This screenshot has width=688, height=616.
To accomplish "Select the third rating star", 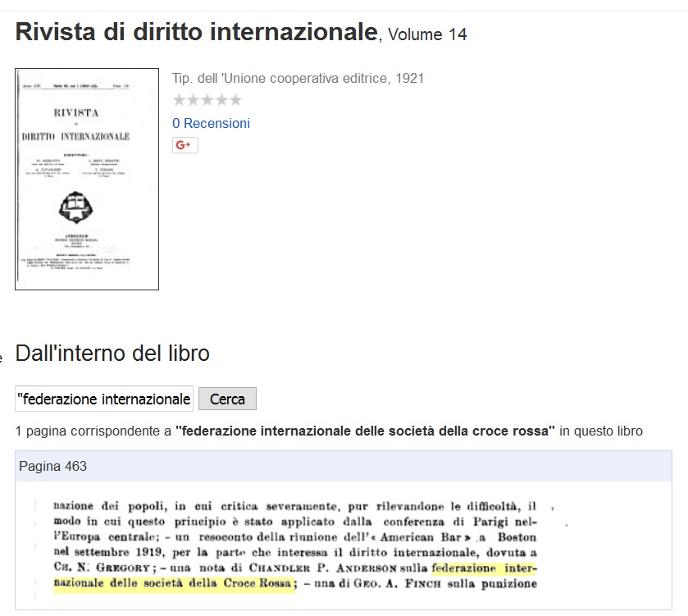I will point(207,100).
